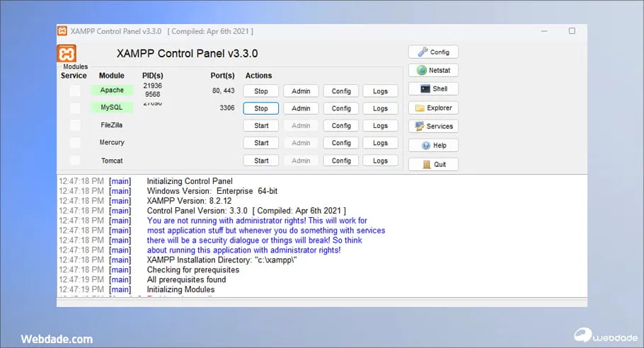
Task: Open the global Config wrench button
Action: coord(433,52)
